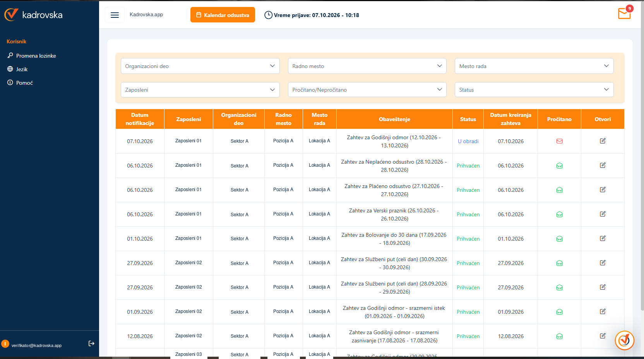Click the Obaveštenje column header
The height and width of the screenshot is (359, 644).
coord(394,119)
